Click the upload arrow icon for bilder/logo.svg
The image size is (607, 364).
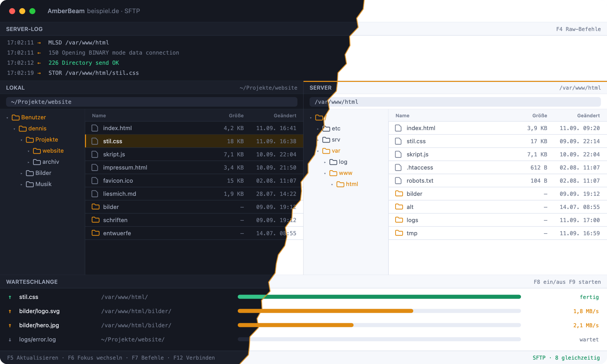(x=10, y=311)
